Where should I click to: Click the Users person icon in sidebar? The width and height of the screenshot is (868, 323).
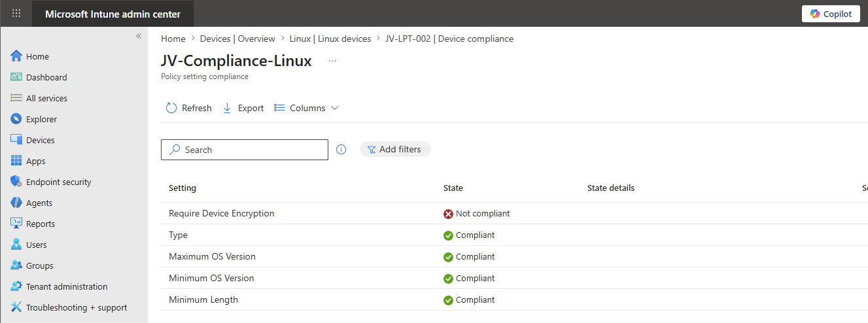(x=16, y=245)
